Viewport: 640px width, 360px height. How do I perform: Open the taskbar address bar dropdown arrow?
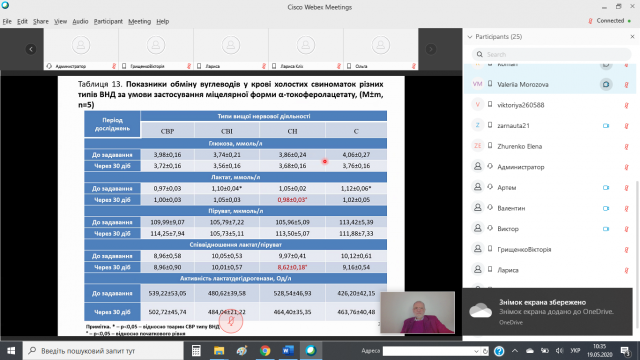coord(476,351)
